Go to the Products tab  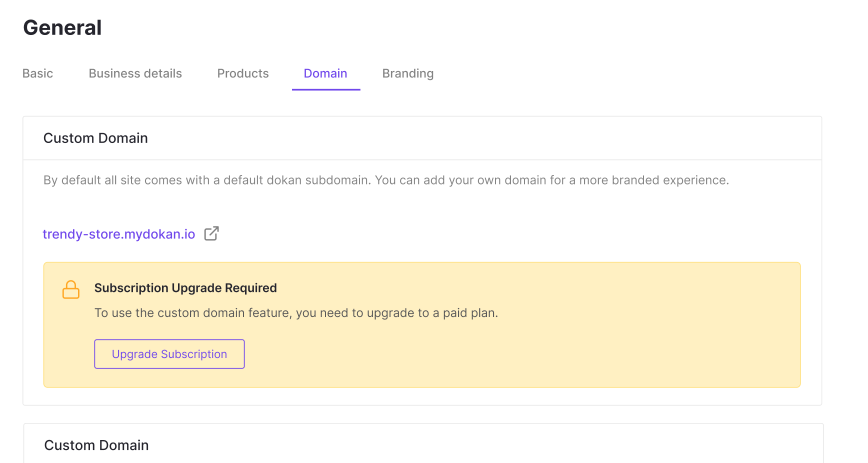(x=243, y=73)
